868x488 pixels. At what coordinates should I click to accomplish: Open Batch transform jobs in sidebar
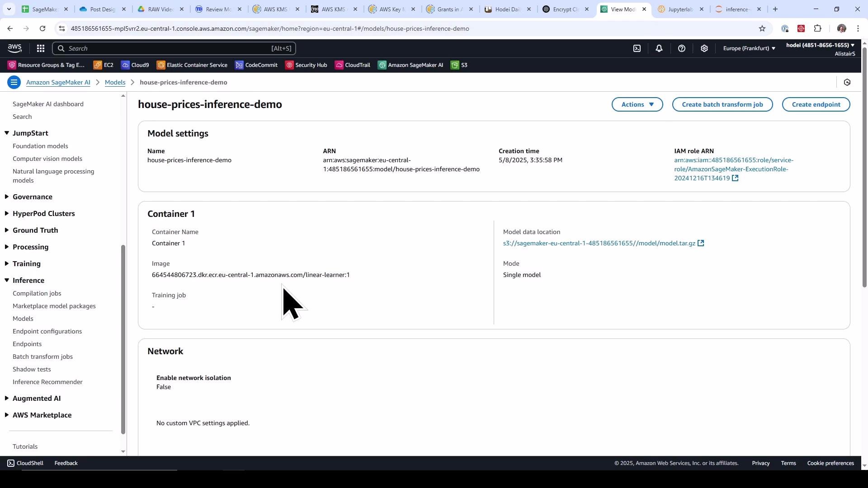click(x=42, y=357)
